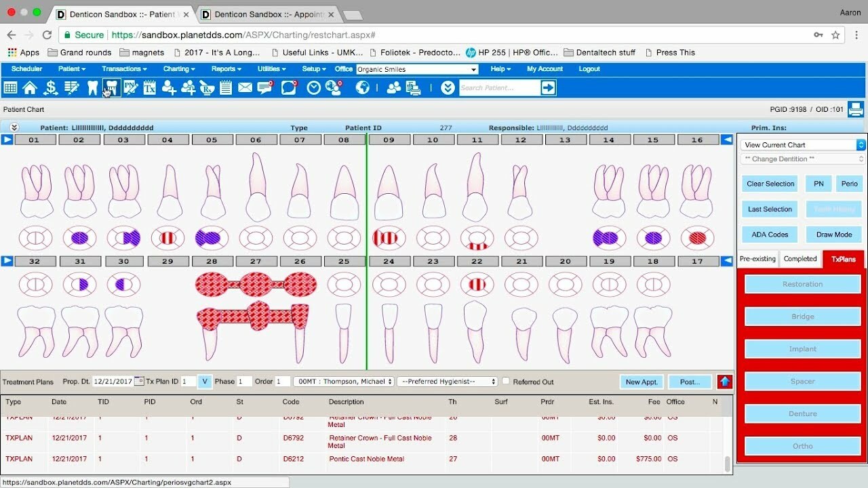The image size is (868, 488).
Task: Click the Home icon in the toolbar
Action: pos(30,87)
